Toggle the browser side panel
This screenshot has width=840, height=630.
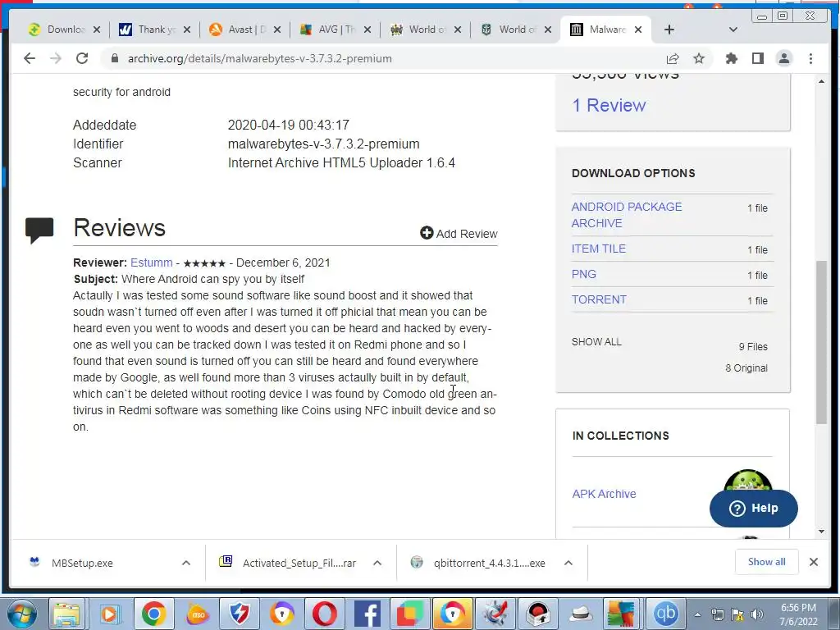pos(757,58)
